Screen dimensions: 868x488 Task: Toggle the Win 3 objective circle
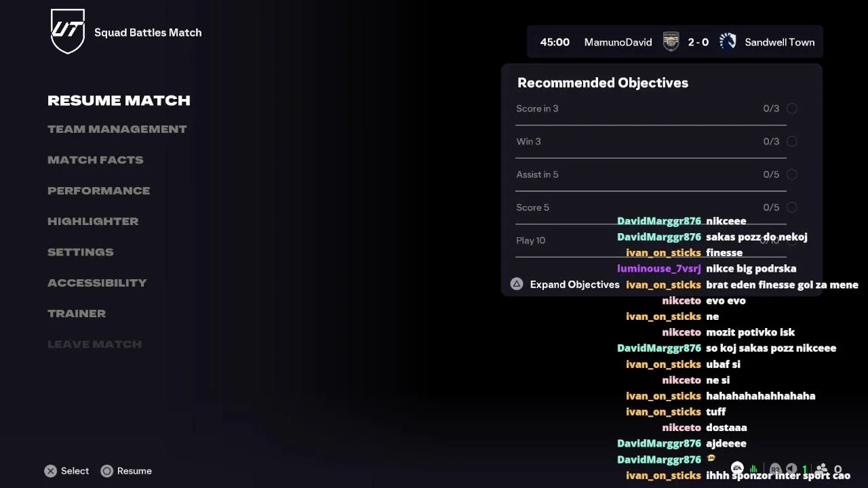point(791,142)
